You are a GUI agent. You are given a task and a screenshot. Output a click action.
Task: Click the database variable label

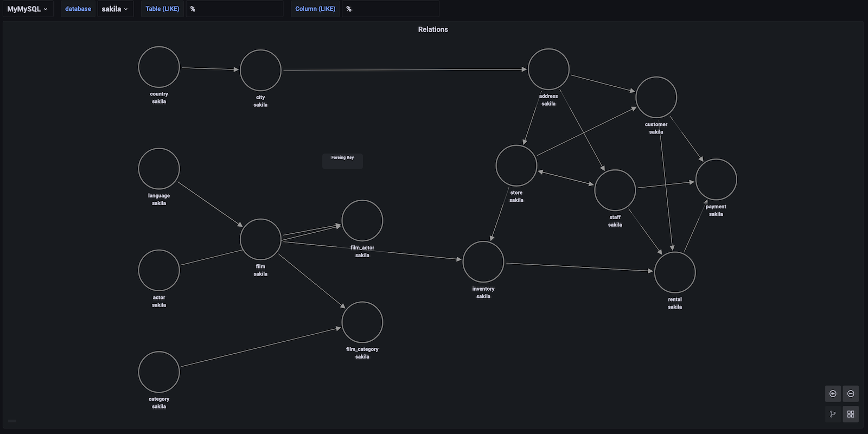coord(78,9)
